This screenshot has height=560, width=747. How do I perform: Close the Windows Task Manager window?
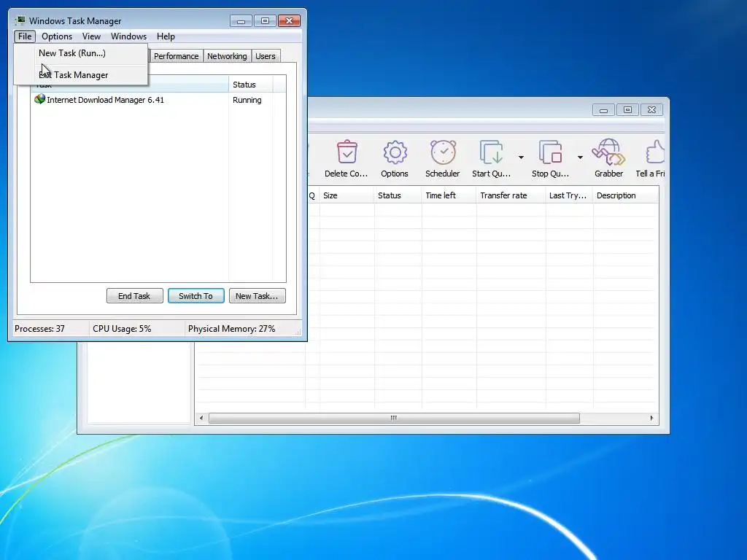(289, 21)
